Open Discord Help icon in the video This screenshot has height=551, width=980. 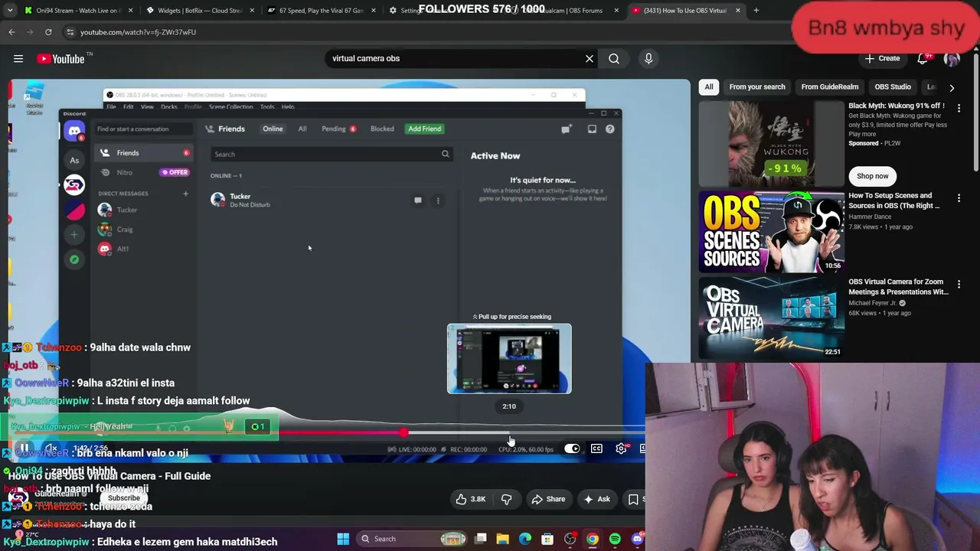click(x=609, y=129)
